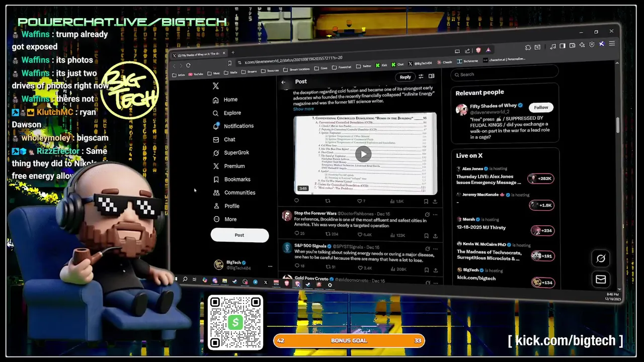Open reply sort settings icon beside Reply

421,76
